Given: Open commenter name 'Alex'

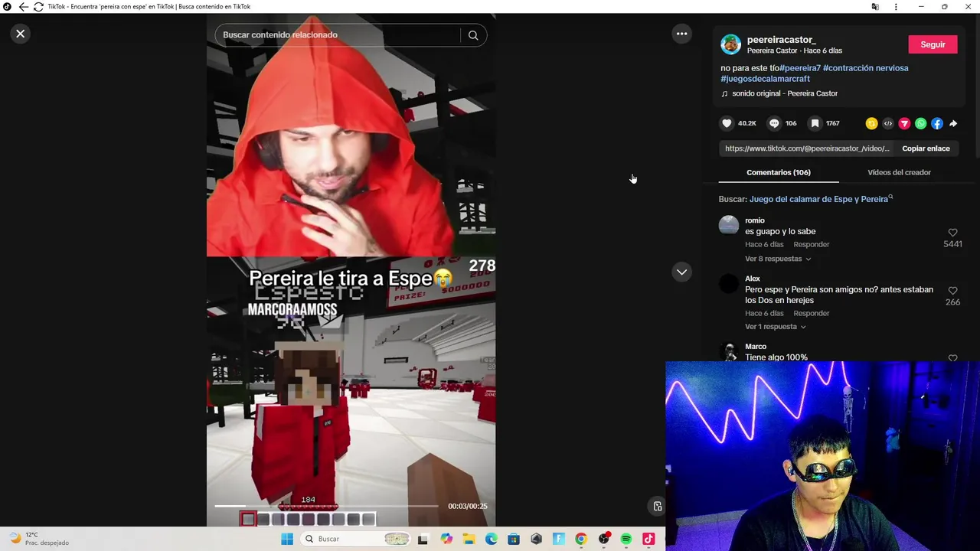Looking at the screenshot, I should point(753,279).
